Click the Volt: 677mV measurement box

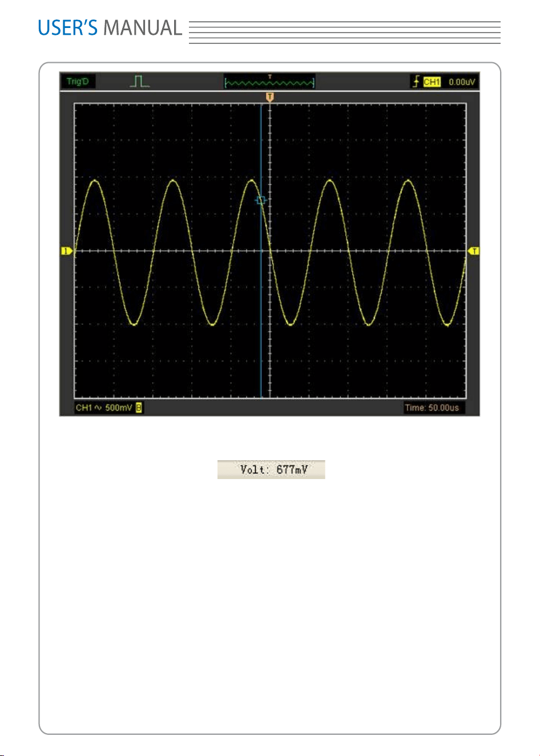(271, 469)
